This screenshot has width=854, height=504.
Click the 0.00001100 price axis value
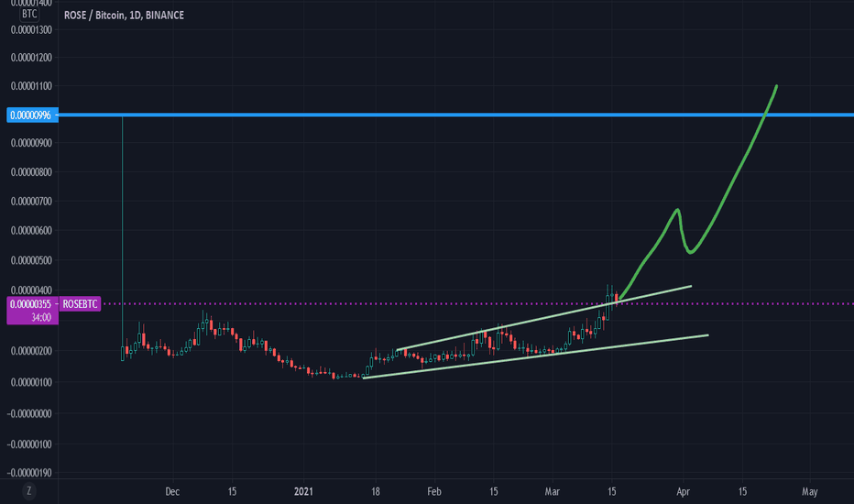31,86
